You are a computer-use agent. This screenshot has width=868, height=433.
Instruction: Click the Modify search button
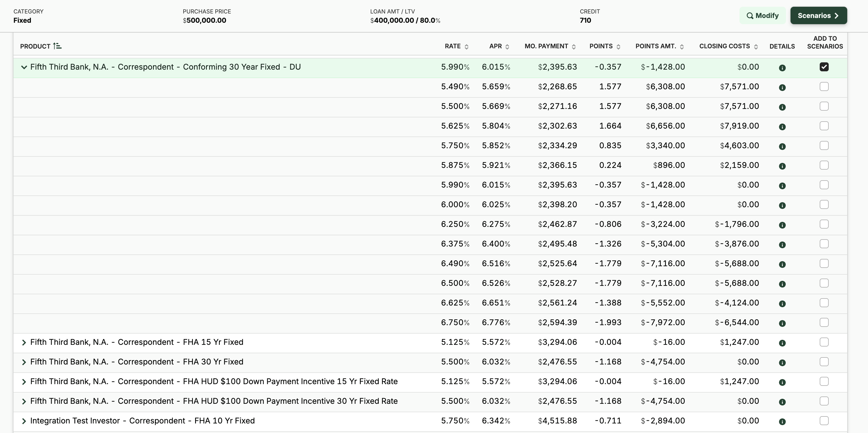coord(762,15)
